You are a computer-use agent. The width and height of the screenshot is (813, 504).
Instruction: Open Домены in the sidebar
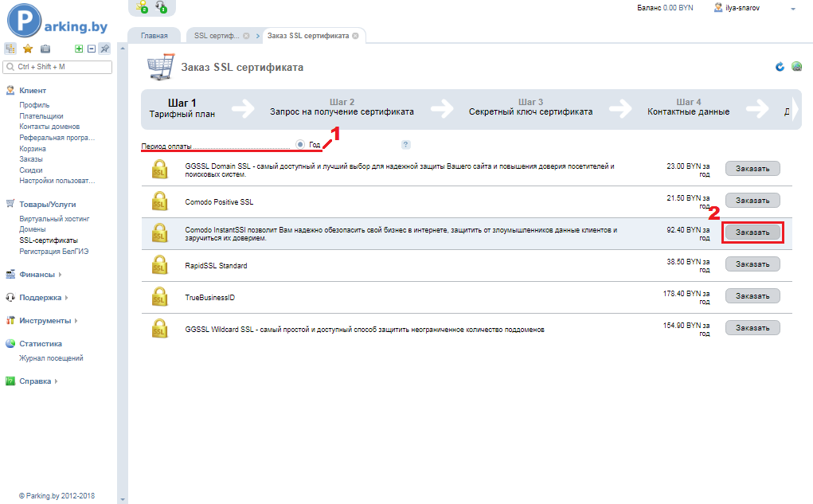tap(33, 229)
